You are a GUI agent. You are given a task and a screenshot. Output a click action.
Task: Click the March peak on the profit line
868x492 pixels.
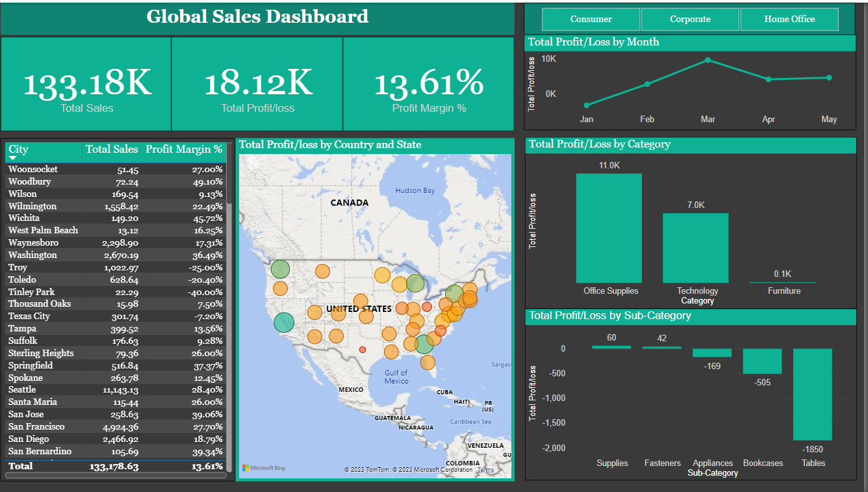click(x=708, y=60)
